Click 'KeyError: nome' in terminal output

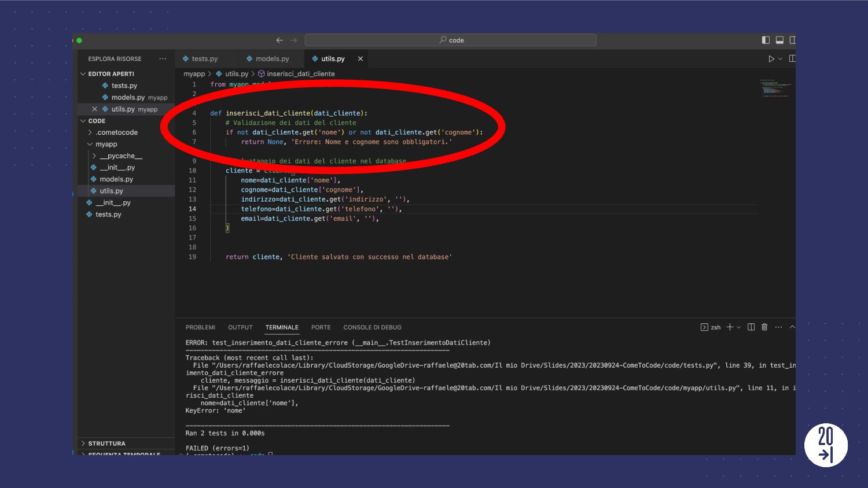[x=215, y=411]
